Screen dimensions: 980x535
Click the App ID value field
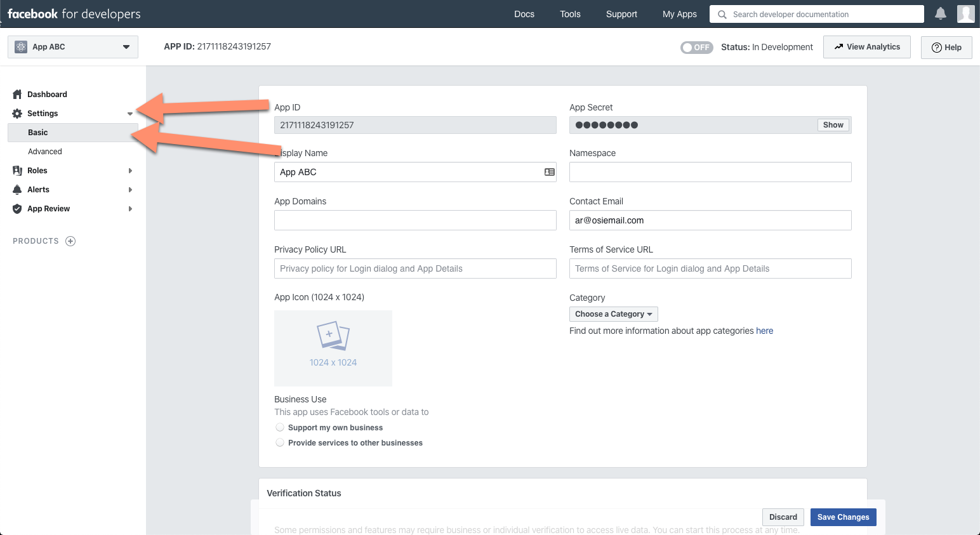coord(415,125)
